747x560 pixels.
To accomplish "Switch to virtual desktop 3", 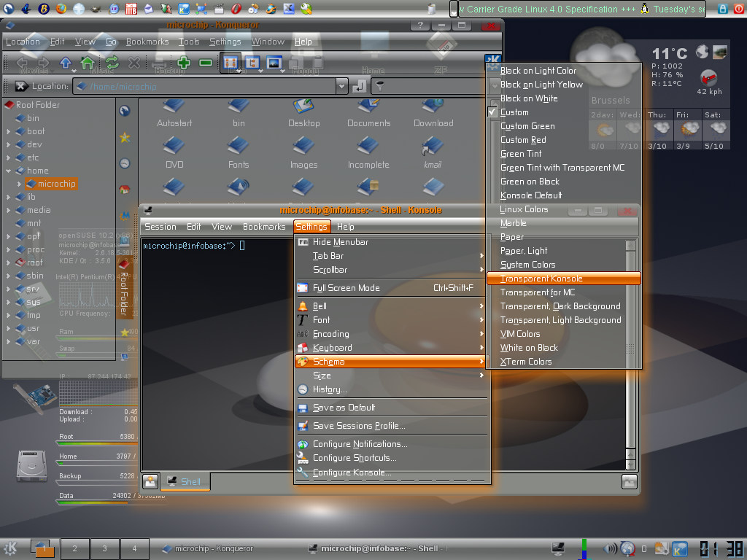I will [104, 548].
